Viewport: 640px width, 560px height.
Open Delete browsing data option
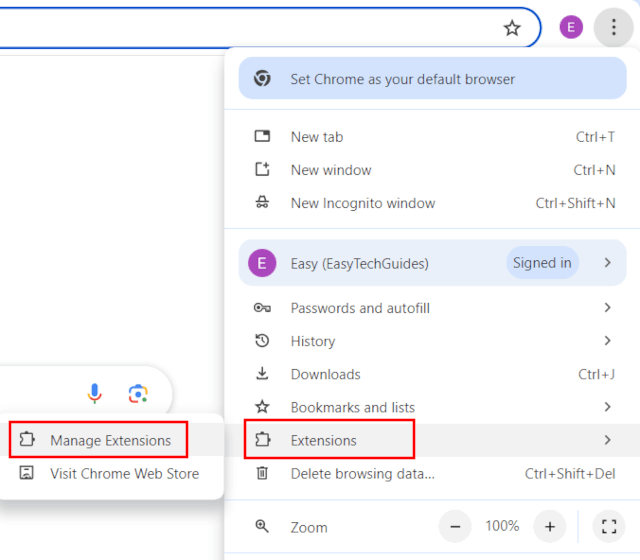point(362,473)
